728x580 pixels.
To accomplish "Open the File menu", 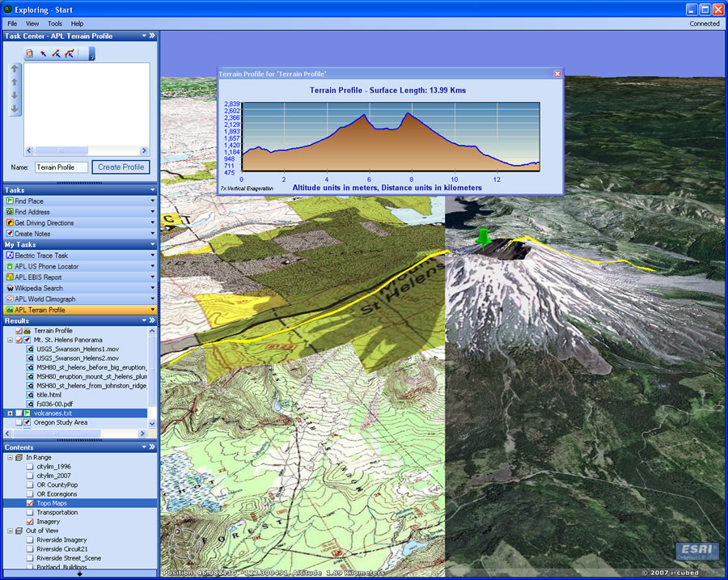I will (x=12, y=23).
